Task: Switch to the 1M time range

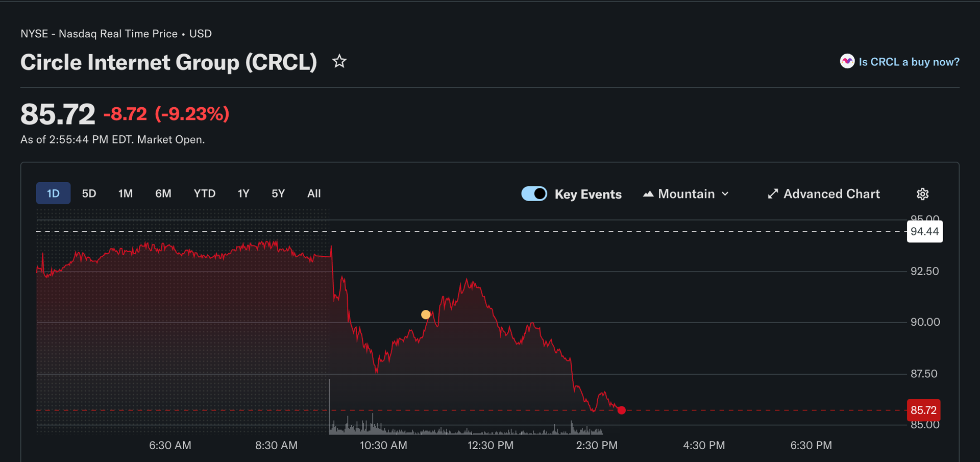Action: pyautogui.click(x=126, y=193)
